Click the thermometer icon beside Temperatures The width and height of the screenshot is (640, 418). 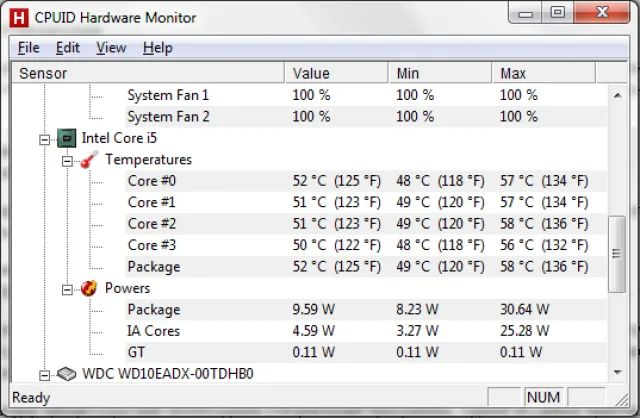89,160
